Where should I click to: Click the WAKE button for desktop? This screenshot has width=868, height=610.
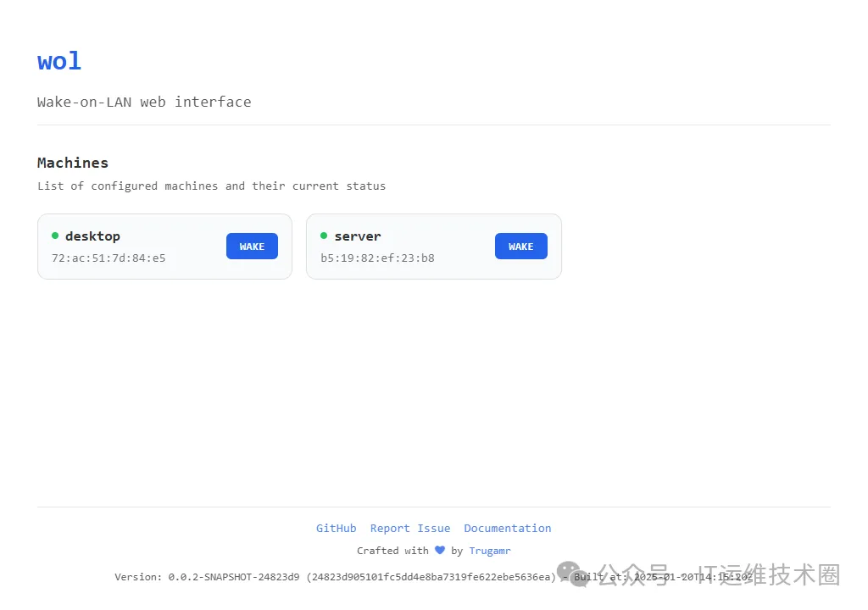click(x=252, y=247)
